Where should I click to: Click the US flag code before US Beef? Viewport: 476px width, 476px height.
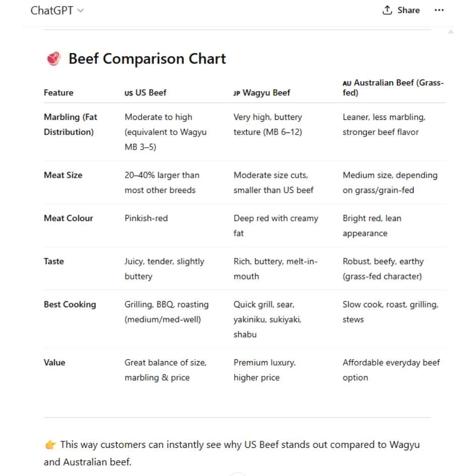click(129, 93)
